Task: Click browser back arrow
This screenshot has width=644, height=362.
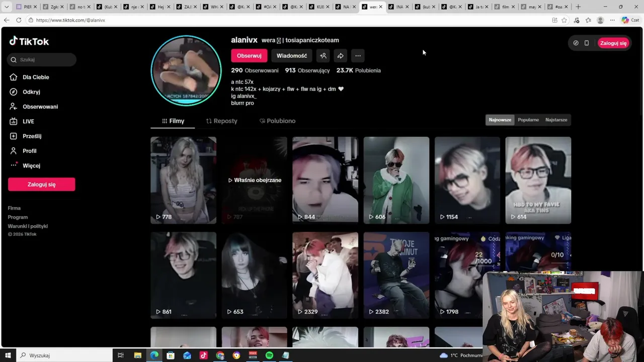Action: 7,20
